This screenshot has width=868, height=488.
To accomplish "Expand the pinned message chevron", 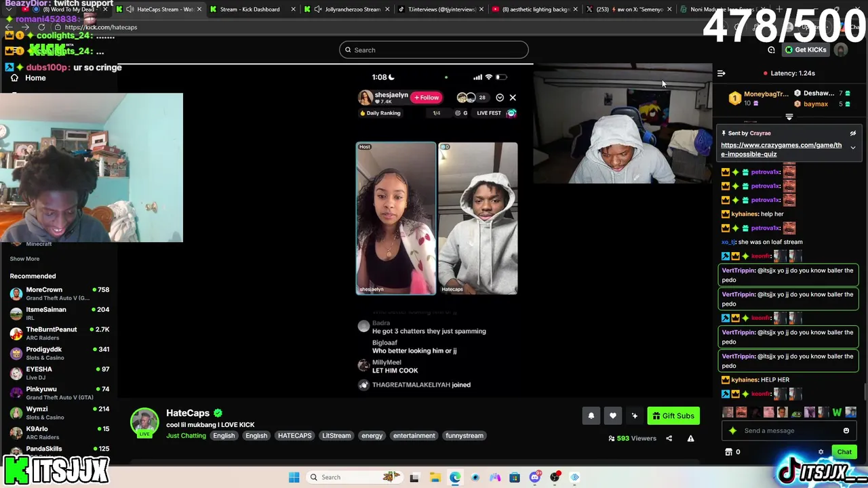I will pyautogui.click(x=852, y=148).
